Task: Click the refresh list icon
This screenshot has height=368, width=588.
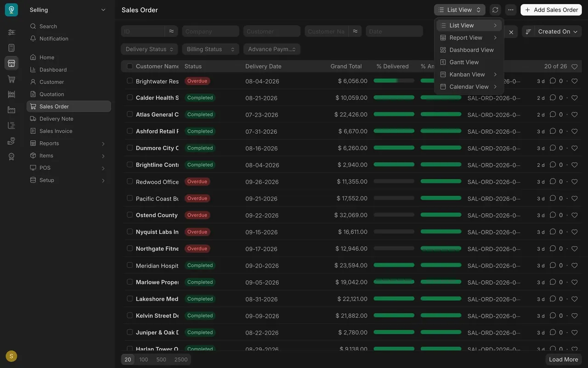Action: point(495,10)
